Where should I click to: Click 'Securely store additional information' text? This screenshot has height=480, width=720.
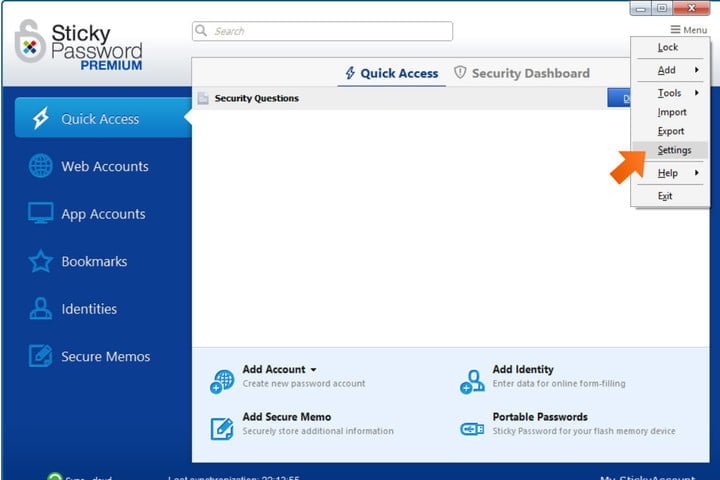[x=318, y=431]
